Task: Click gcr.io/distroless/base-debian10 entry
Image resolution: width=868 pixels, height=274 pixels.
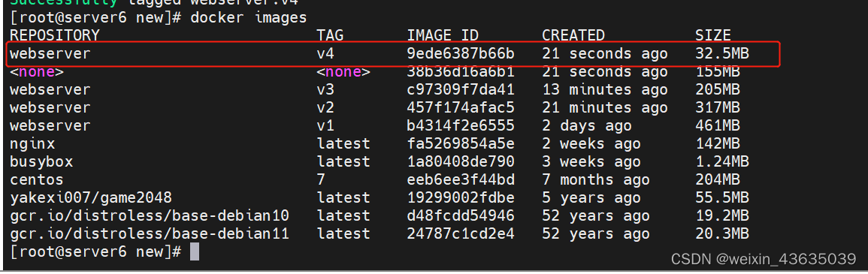Action: coord(150,215)
